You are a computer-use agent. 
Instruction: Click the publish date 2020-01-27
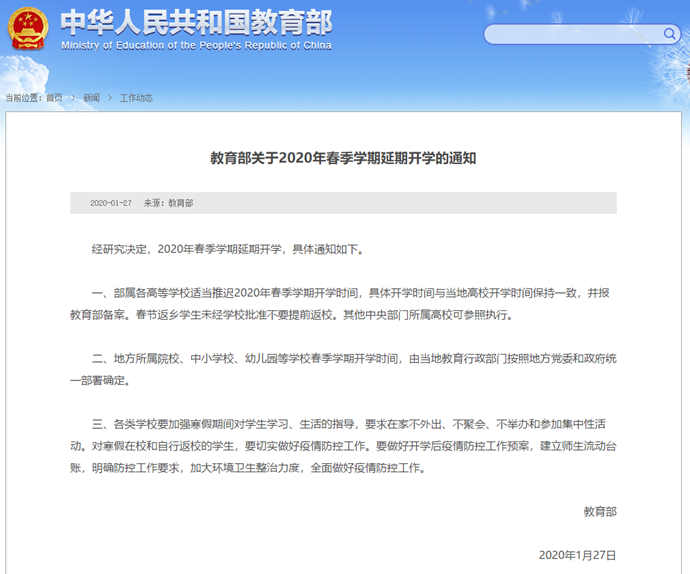click(111, 203)
